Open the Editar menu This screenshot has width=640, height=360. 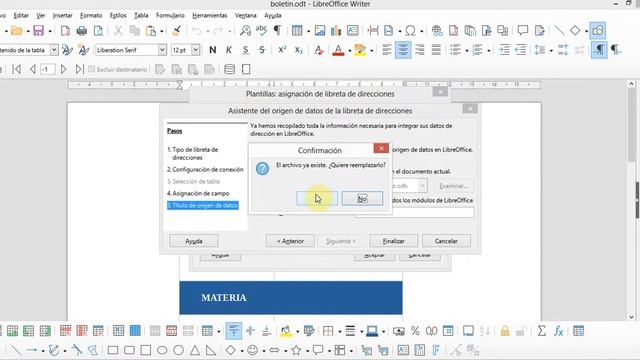[x=21, y=16]
